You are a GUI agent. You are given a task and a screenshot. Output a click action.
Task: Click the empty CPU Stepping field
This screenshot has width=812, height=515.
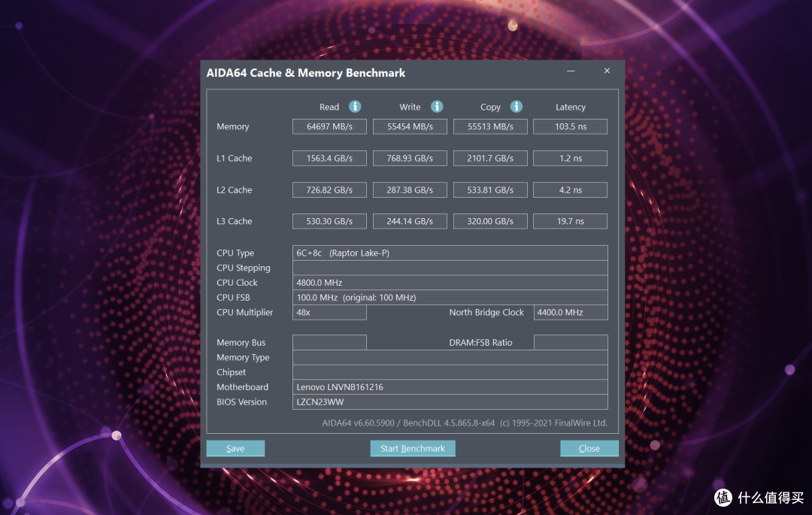coord(450,268)
